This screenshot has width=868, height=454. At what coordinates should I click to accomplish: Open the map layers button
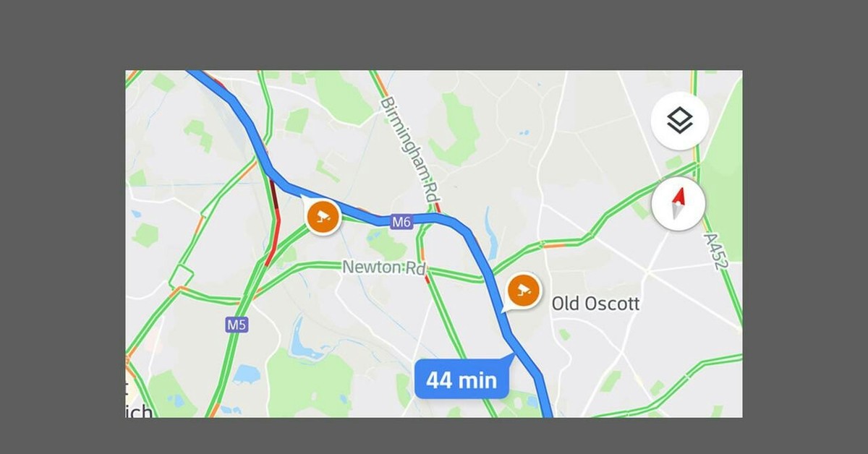click(679, 121)
